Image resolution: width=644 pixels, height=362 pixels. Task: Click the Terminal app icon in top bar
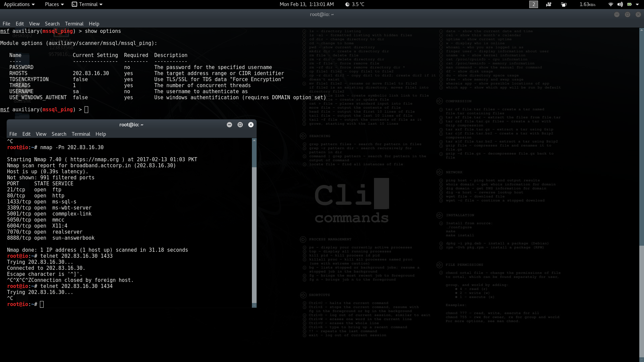(74, 4)
